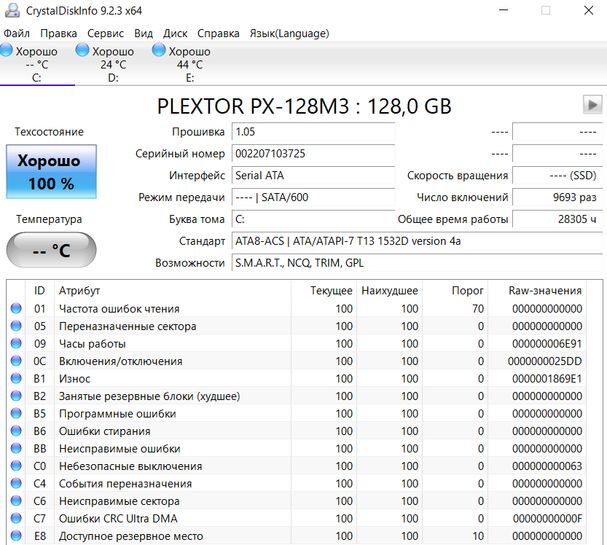The width and height of the screenshot is (607, 545).
Task: Click the Хорошо 100 % health status button
Action: (x=51, y=171)
